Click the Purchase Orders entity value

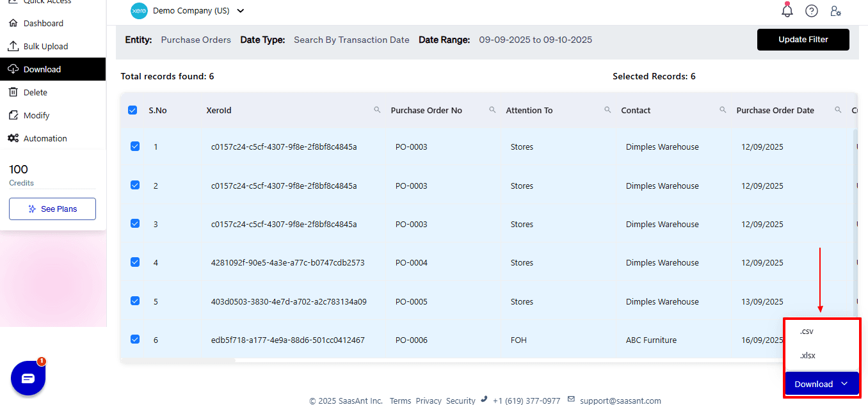[196, 40]
